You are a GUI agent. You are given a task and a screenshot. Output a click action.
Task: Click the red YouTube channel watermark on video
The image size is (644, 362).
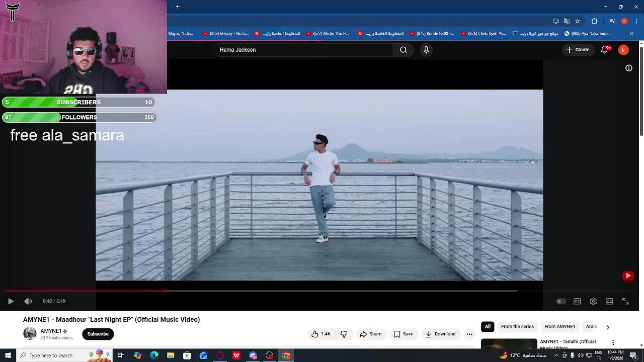[628, 276]
